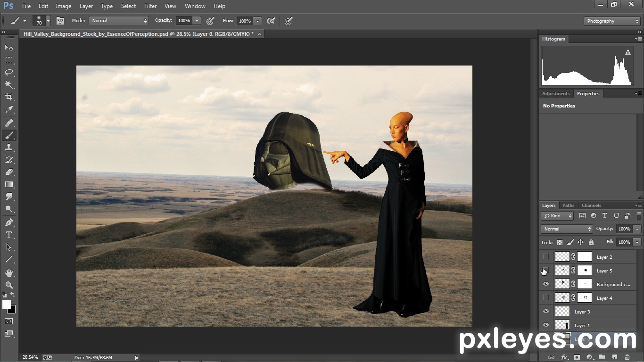Select the Zoom magnifier tool
Viewport: 644px width, 362px height.
9,285
